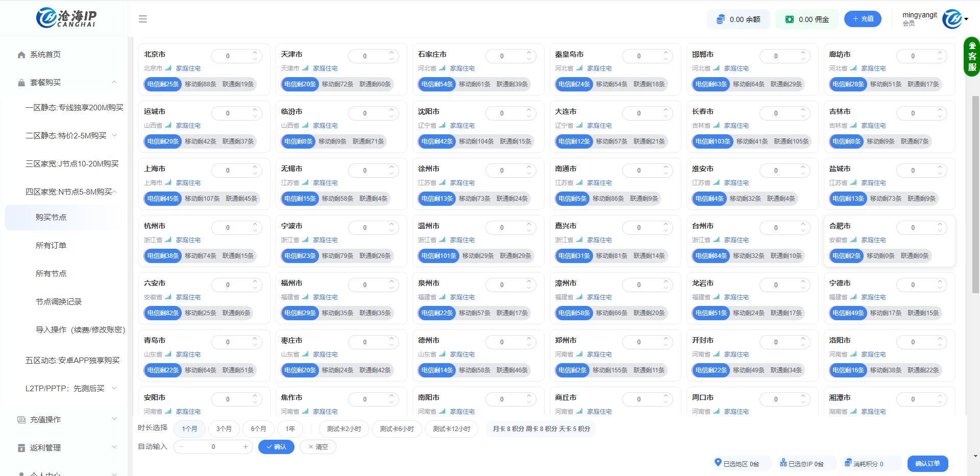Click the coins icon beside 0.00 余额

(720, 19)
